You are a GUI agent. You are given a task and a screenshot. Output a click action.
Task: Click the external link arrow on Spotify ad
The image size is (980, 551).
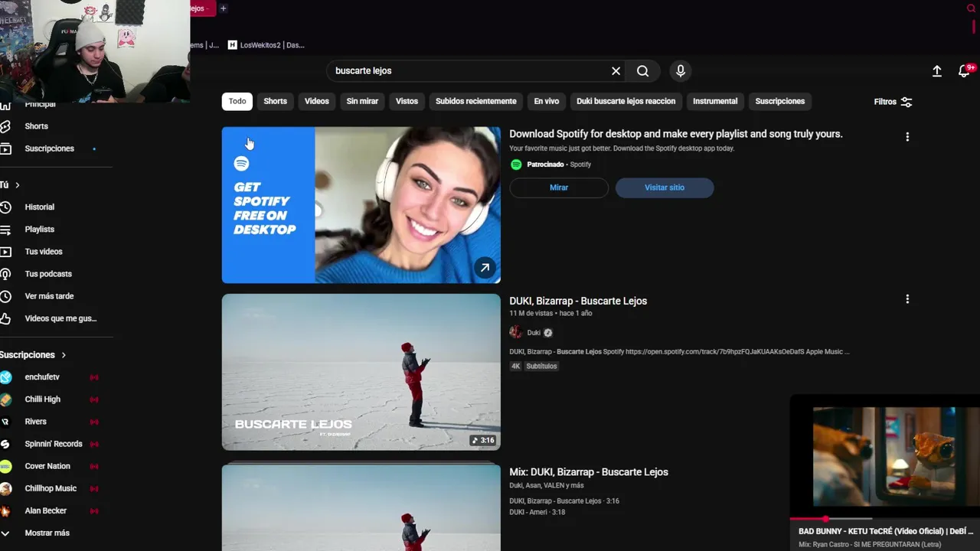(485, 267)
